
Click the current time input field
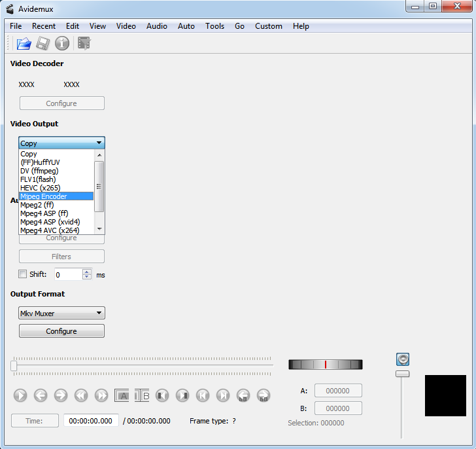click(91, 421)
